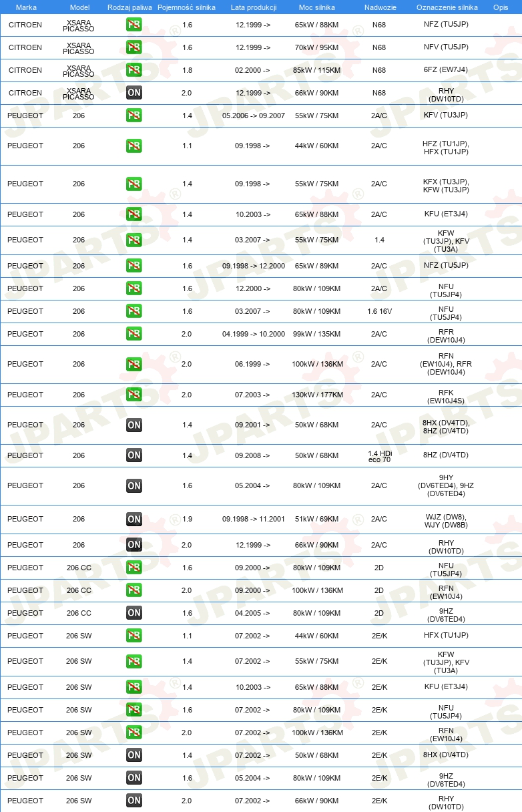The height and width of the screenshot is (812, 522).
Task: Click the PB fuel icon in the 05.2006 -> 09.2007 row
Action: click(134, 116)
